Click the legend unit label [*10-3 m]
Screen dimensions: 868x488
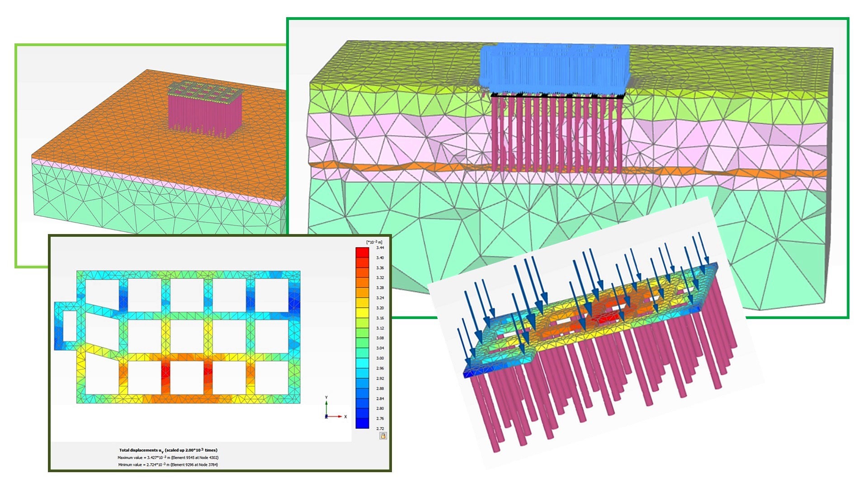pyautogui.click(x=374, y=242)
